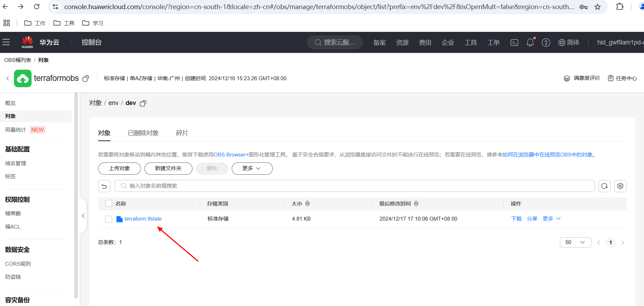Copy the env/dev object path
644x306 pixels.
coord(143,103)
